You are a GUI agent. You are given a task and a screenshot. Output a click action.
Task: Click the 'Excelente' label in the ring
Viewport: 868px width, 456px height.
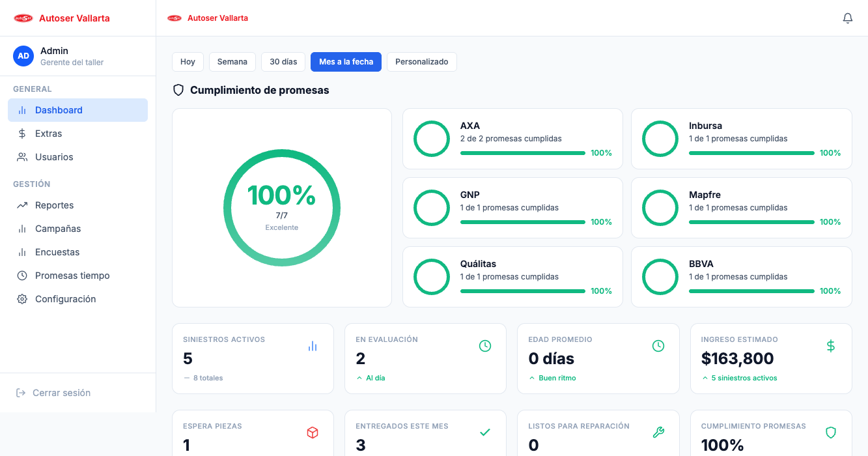[282, 228]
